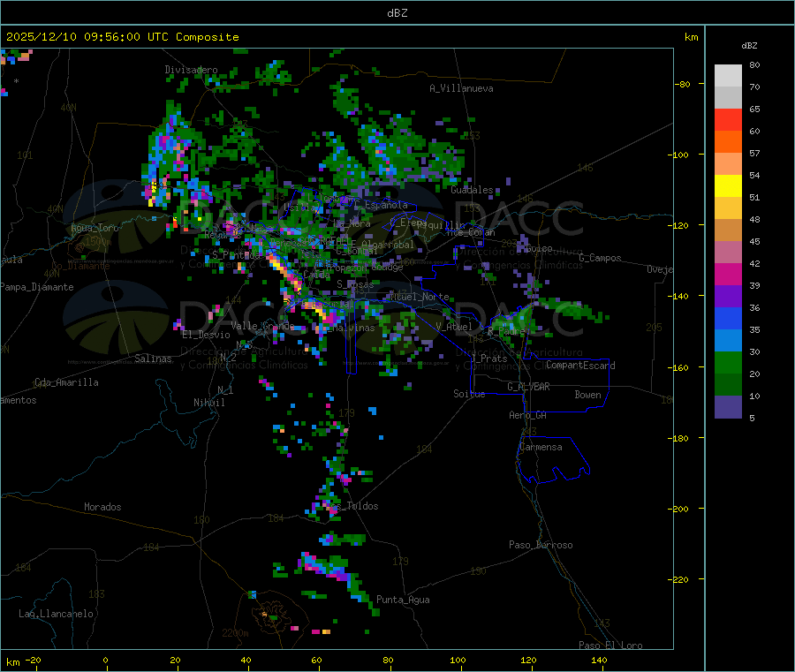This screenshot has width=795, height=672.
Task: Click the slate 5–10 dBZ legend band
Action: (728, 407)
